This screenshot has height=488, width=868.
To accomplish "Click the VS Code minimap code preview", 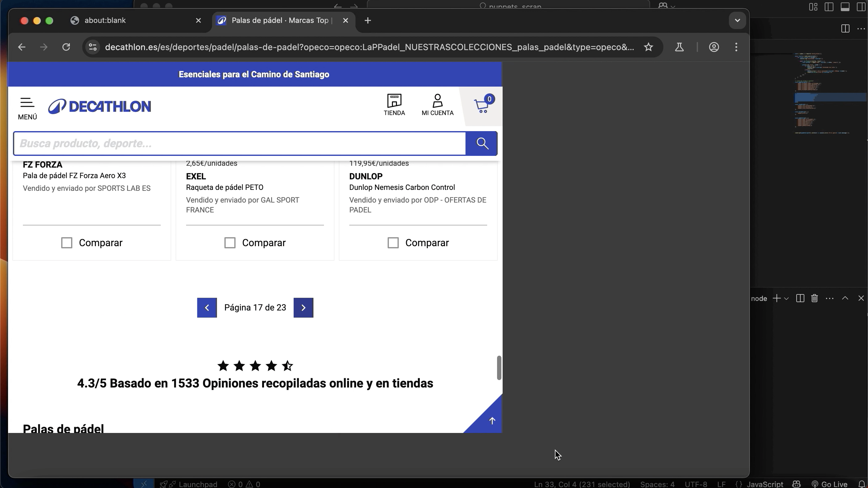I will 822,93.
